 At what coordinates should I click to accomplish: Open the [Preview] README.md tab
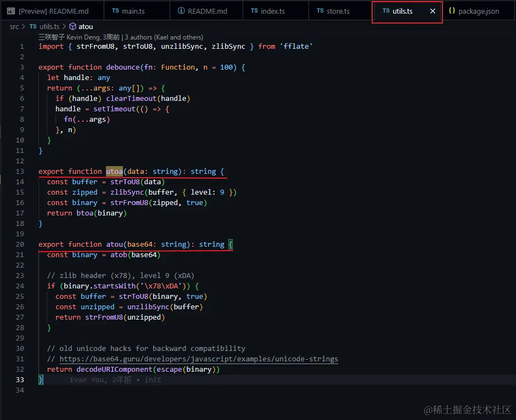(52, 11)
